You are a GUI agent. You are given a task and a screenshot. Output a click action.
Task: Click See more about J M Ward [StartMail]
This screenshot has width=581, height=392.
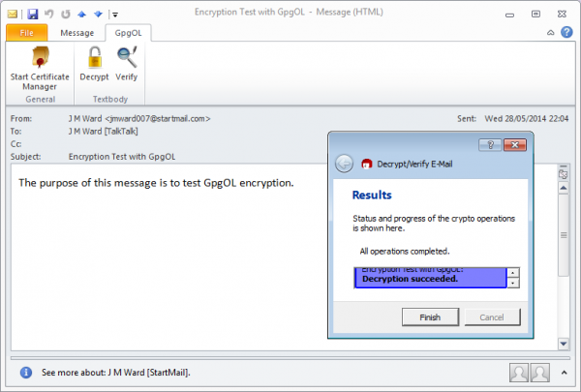[116, 373]
